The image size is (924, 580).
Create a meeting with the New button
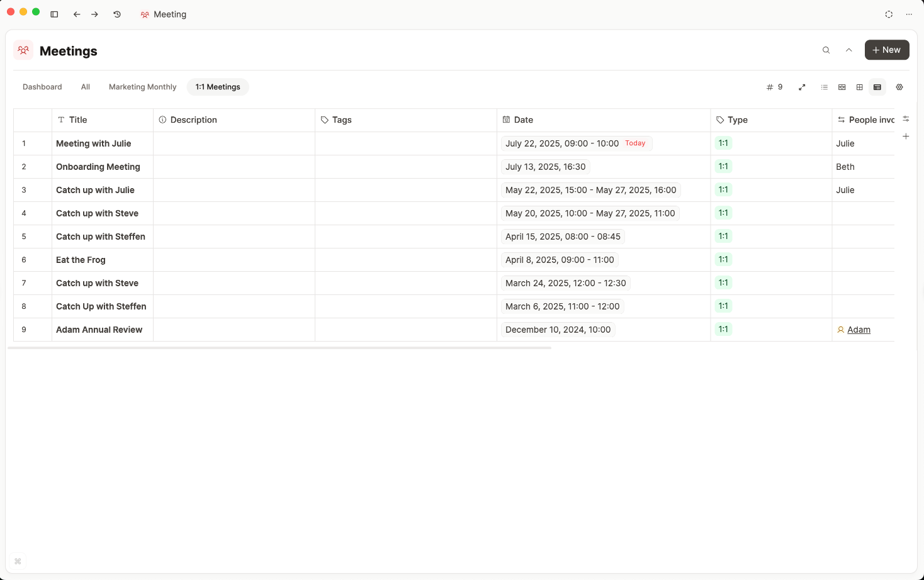click(x=887, y=50)
